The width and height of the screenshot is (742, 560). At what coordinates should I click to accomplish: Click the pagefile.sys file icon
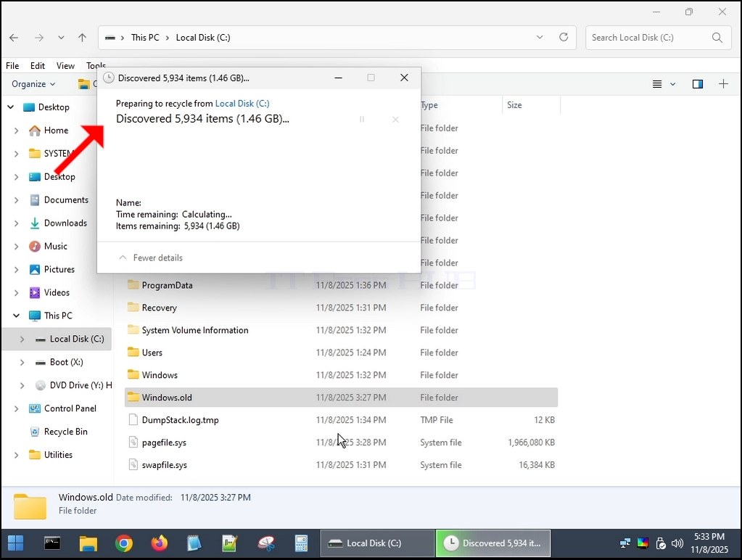tap(133, 442)
